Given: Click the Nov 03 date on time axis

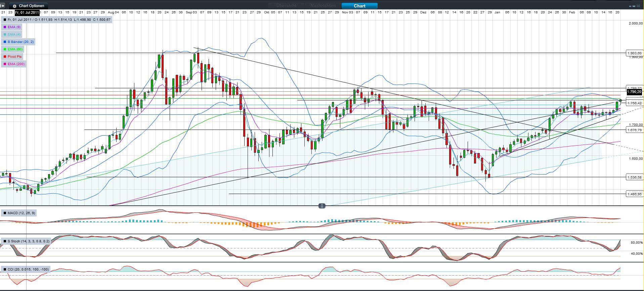Looking at the screenshot, I should pos(347,12).
